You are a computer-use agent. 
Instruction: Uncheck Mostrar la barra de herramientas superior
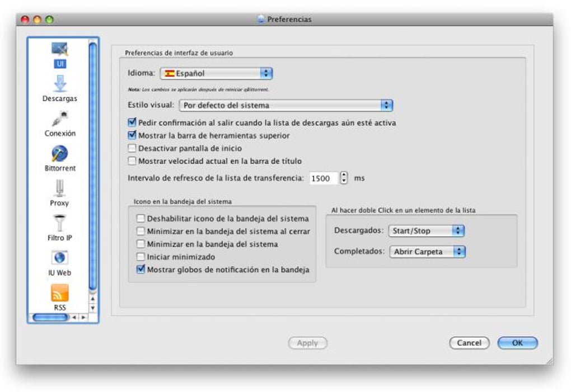pyautogui.click(x=132, y=135)
